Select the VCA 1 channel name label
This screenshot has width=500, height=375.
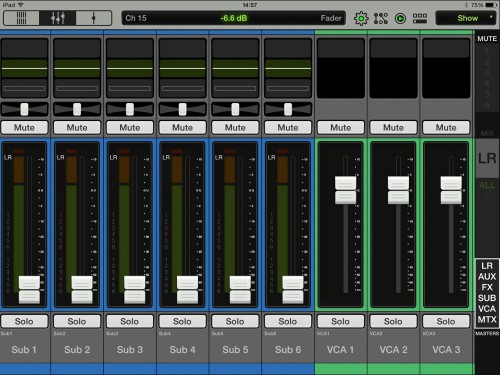click(340, 350)
